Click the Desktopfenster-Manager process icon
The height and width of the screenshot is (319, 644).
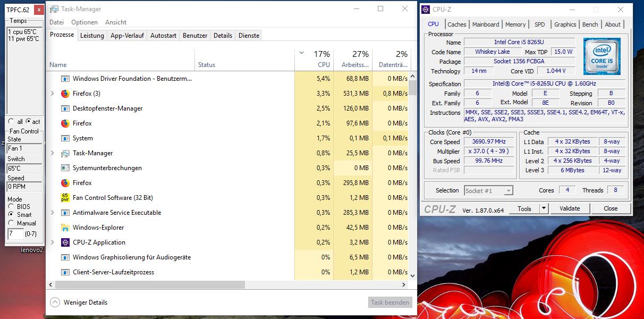point(65,108)
